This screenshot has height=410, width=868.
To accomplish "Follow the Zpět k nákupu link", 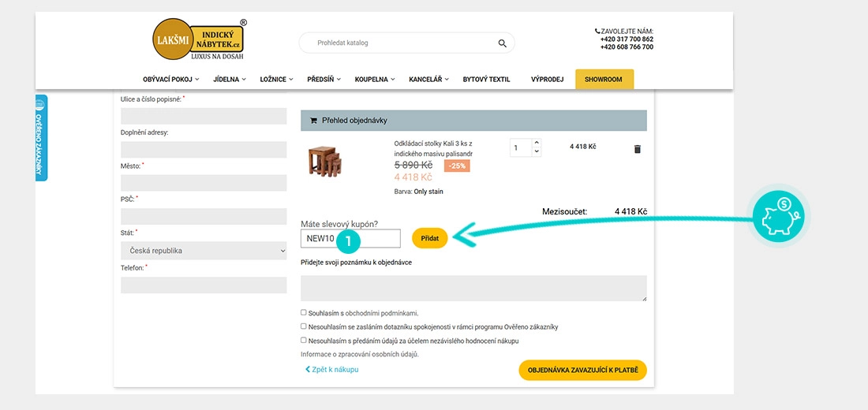I will coord(332,369).
